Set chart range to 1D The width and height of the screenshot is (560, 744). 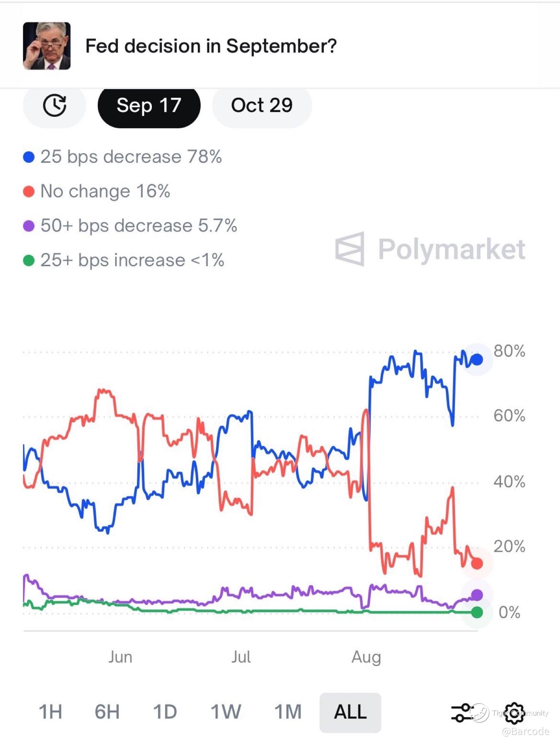[x=165, y=712]
